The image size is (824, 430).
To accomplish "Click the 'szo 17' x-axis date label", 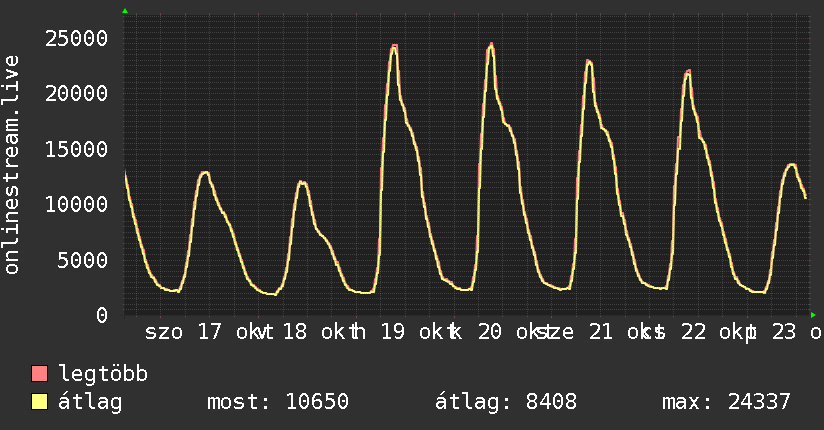I will point(183,332).
